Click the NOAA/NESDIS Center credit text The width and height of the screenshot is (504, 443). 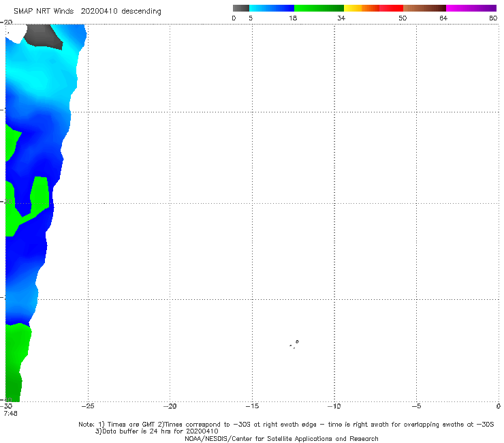click(281, 438)
